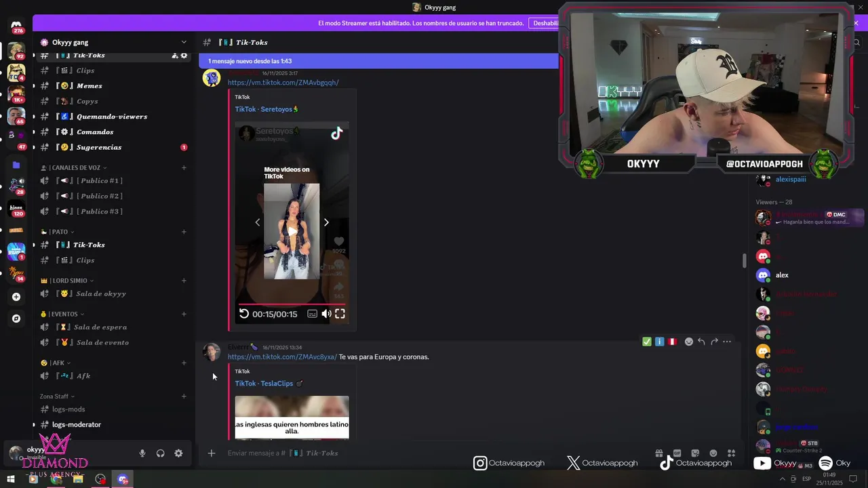The image size is (868, 488).
Task: Open User Settings gear next to okyyy
Action: [178, 453]
